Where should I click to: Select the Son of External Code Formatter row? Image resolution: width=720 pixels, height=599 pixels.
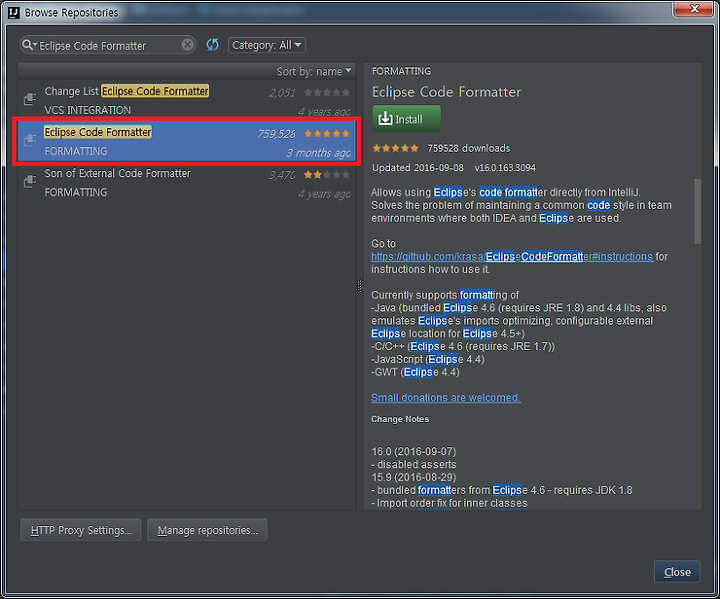(x=187, y=183)
